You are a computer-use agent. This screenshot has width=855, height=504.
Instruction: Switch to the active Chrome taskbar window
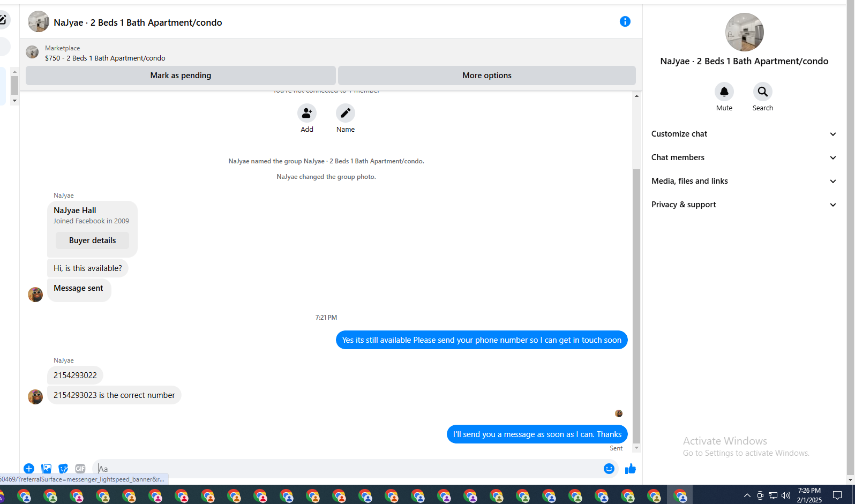[x=680, y=495]
